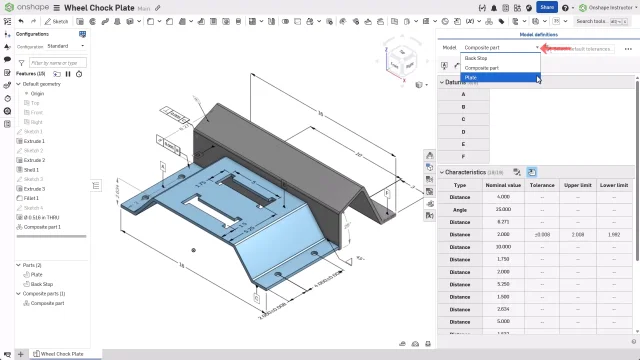The height and width of the screenshot is (360, 640).
Task: Select the Right plane in feature list
Action: (36, 122)
